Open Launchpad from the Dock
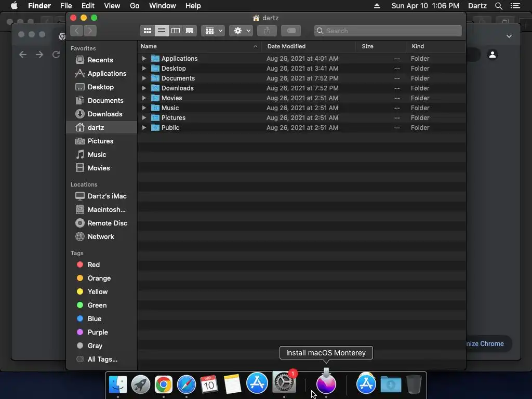532x399 pixels. coord(140,384)
